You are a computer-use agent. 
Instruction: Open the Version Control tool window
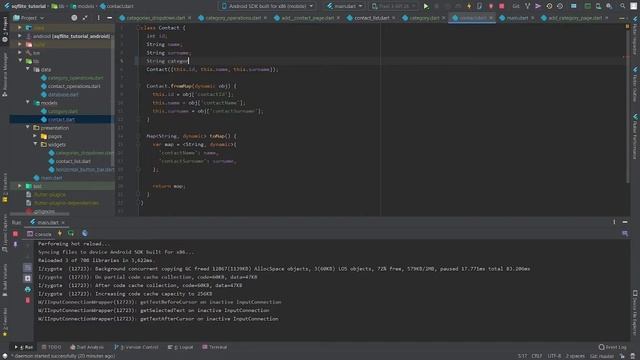[136, 347]
